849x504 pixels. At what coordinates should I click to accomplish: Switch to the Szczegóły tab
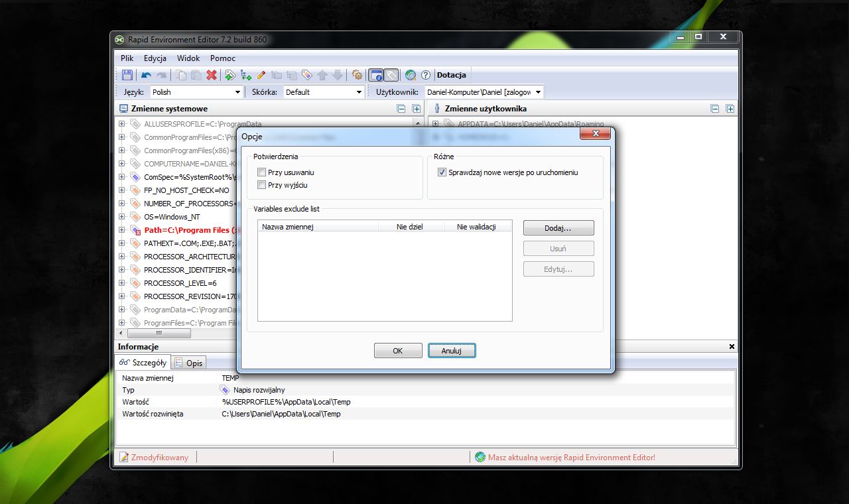[143, 363]
